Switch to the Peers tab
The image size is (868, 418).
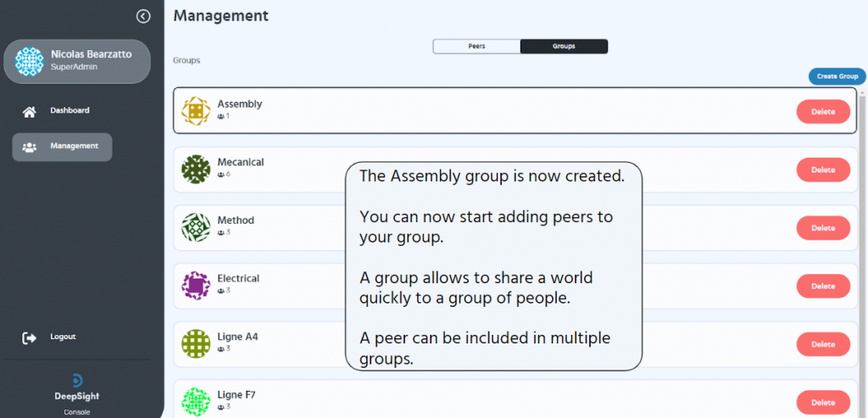click(x=476, y=47)
